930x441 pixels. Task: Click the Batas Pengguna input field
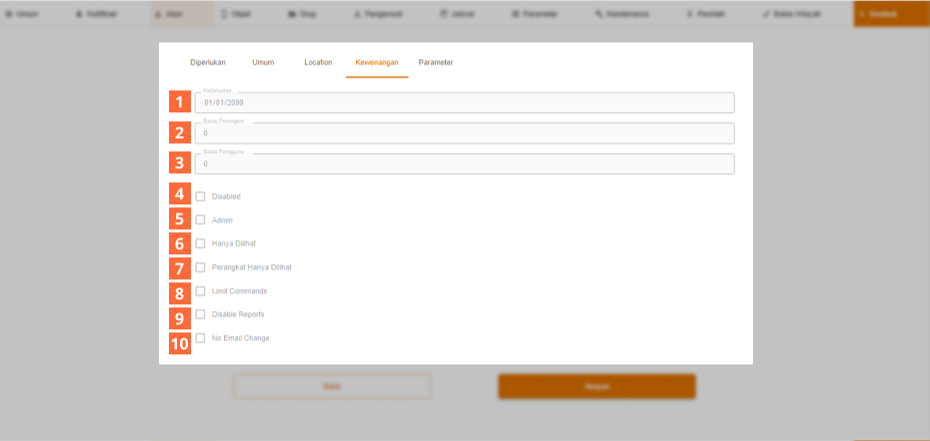(464, 164)
